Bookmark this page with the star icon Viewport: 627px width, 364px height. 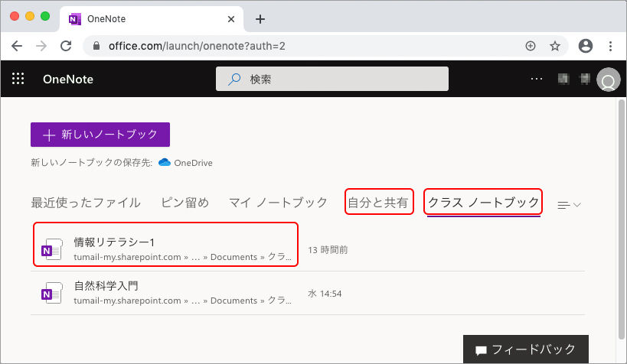[x=555, y=46]
